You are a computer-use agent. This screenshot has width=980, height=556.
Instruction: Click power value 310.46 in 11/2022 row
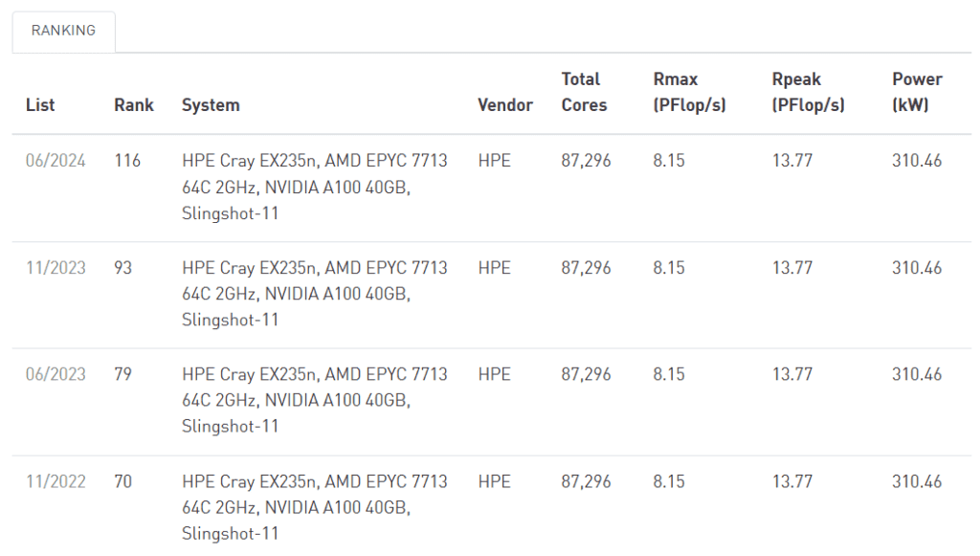917,481
